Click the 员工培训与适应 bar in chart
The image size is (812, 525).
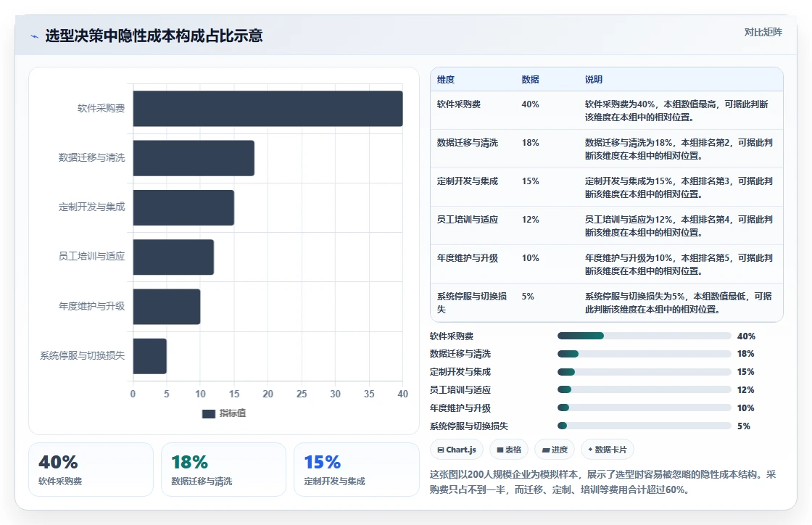click(173, 257)
